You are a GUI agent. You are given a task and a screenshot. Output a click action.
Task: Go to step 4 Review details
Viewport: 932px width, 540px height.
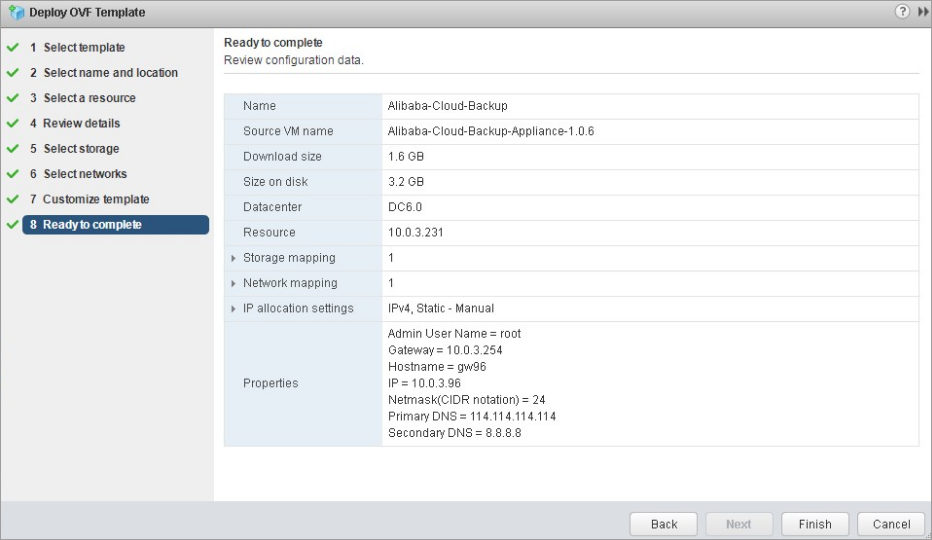pos(75,123)
